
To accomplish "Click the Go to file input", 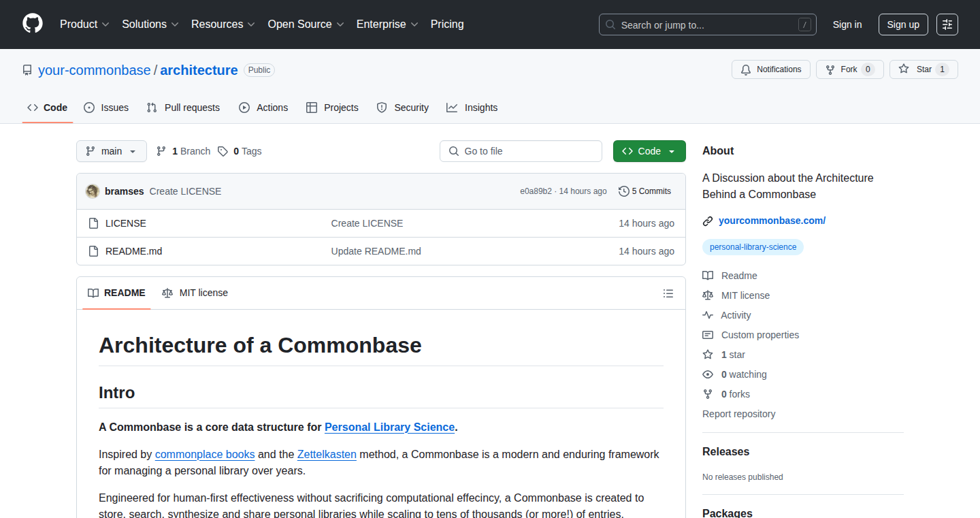I will (x=521, y=151).
